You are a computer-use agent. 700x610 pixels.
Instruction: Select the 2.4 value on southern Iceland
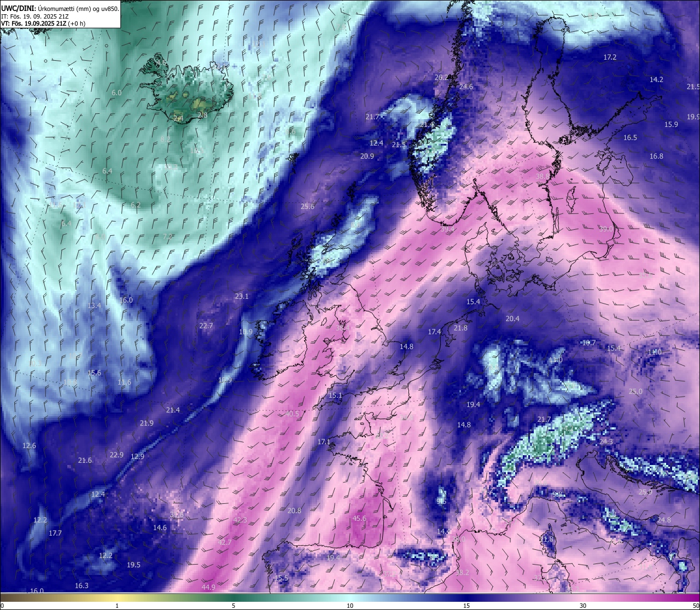click(x=178, y=119)
